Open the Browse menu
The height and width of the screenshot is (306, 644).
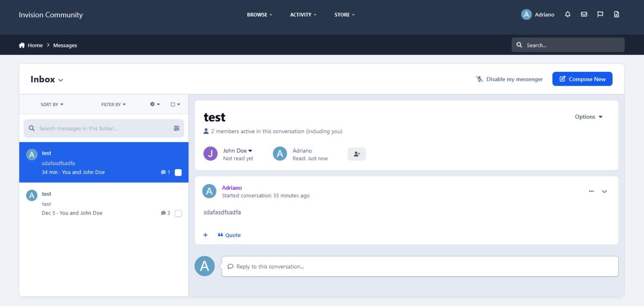point(259,15)
